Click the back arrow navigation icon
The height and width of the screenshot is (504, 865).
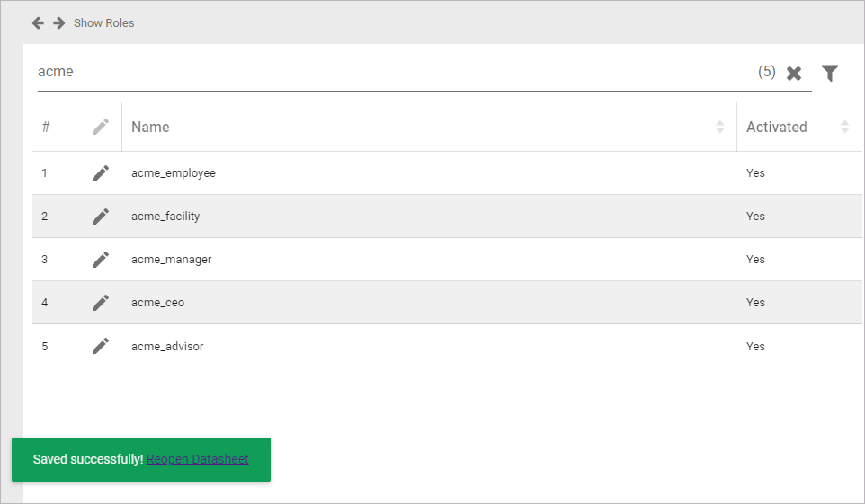tap(38, 22)
